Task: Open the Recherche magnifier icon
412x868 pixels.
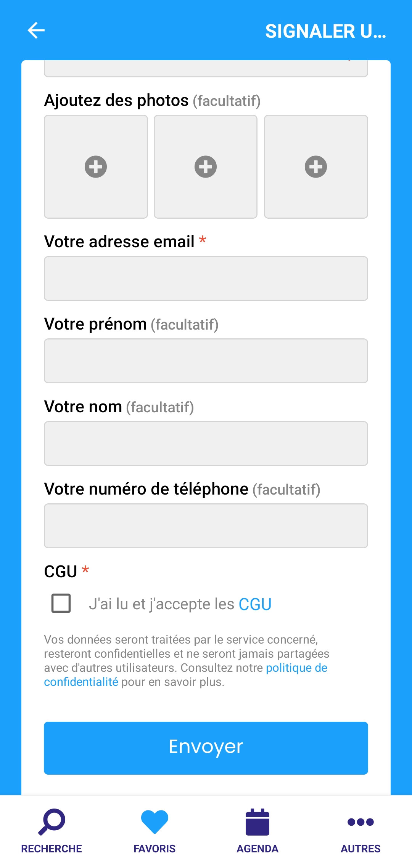Action: (52, 822)
